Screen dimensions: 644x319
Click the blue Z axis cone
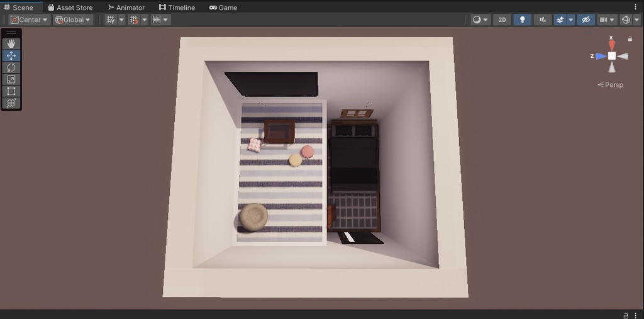pyautogui.click(x=601, y=57)
